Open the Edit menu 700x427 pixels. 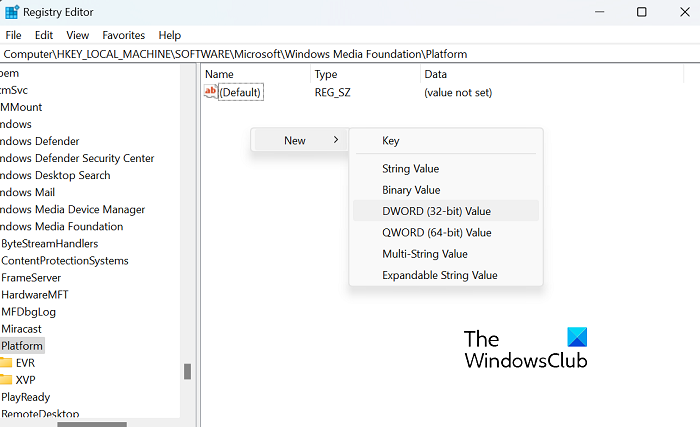(44, 35)
